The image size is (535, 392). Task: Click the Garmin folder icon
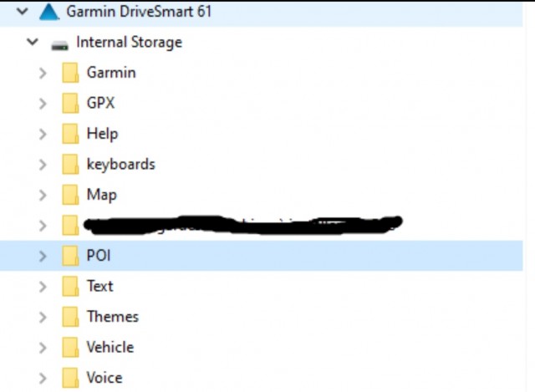point(70,73)
